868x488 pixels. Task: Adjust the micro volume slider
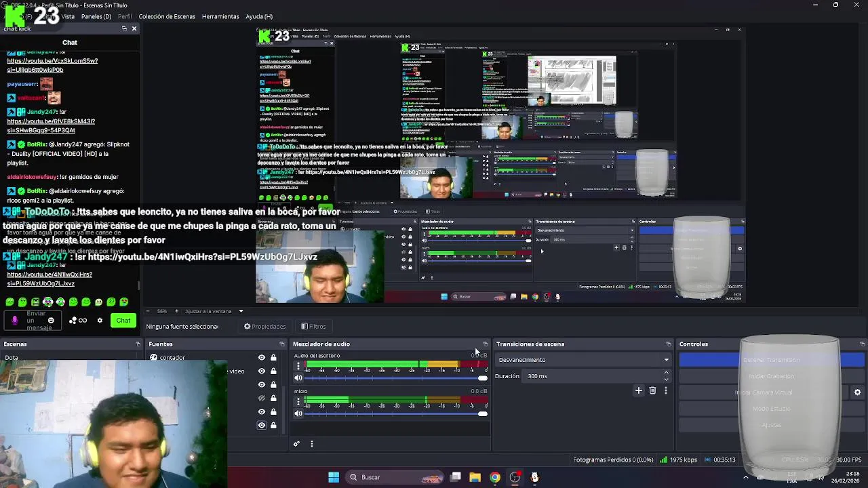395,413
